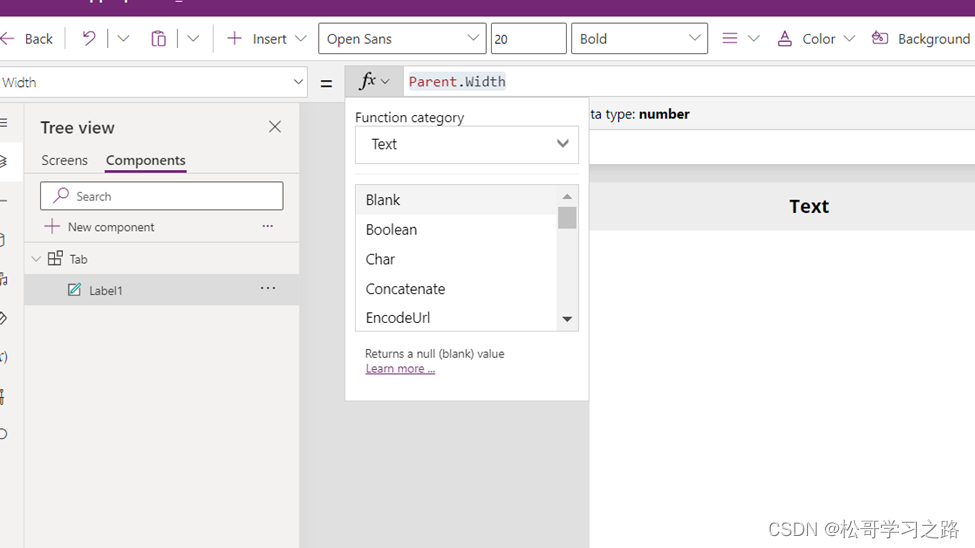The image size is (975, 548).
Task: Select the Boolean function
Action: (x=456, y=230)
